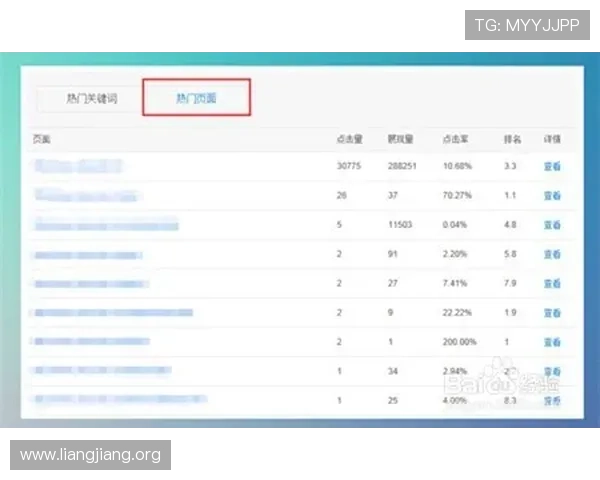Click the 排名 column header
Screen dimensions: 600x480
click(x=512, y=139)
